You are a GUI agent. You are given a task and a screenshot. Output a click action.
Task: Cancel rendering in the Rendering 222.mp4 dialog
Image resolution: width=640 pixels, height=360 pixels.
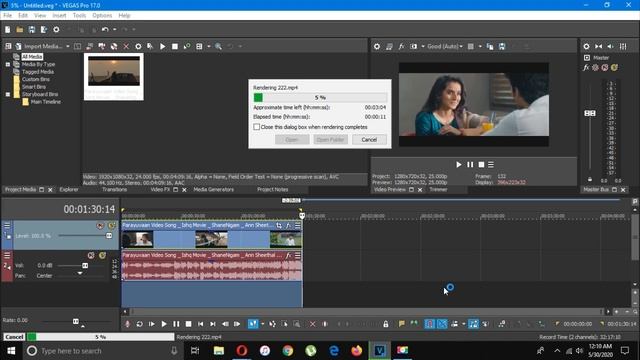(x=369, y=140)
